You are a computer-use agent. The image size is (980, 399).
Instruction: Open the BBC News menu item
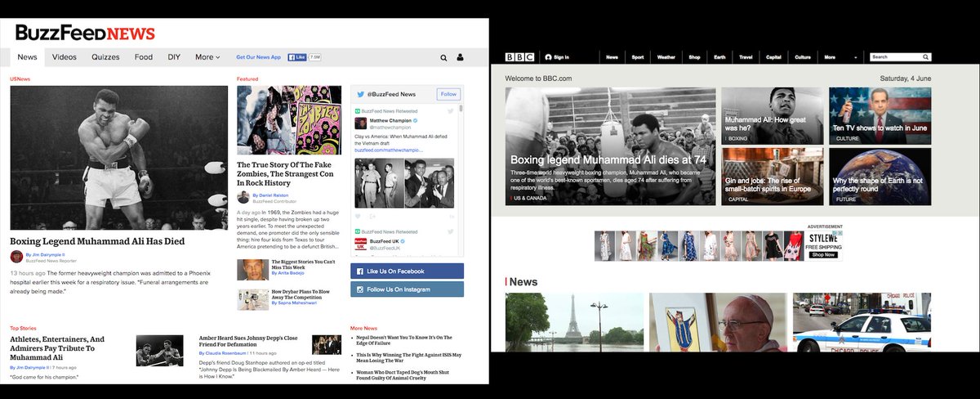point(612,57)
